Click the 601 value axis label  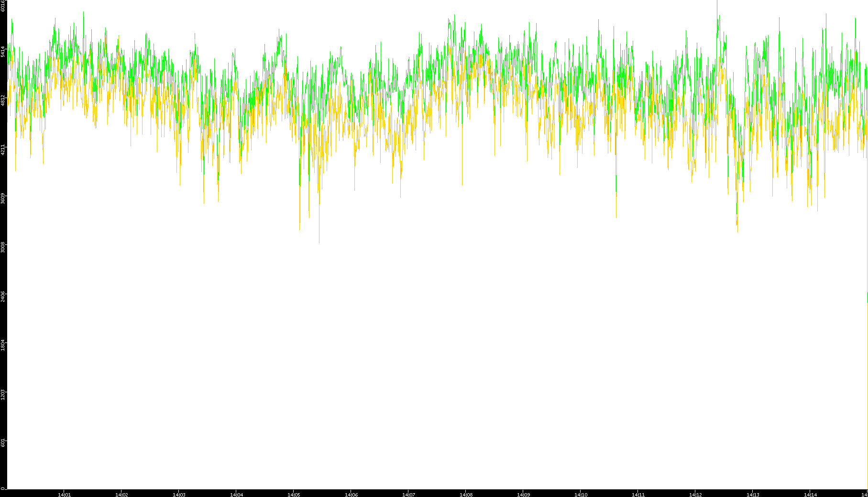[x=3, y=443]
